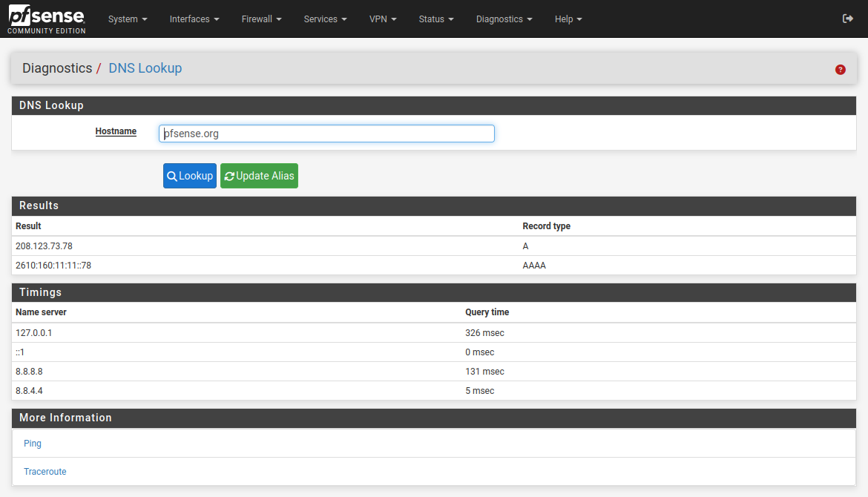Click the 326 msec query time

484,332
